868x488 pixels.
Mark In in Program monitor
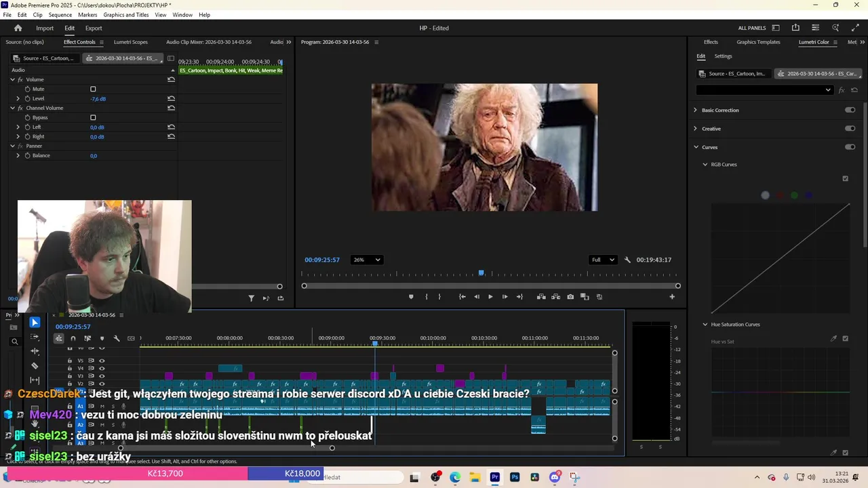pyautogui.click(x=426, y=297)
